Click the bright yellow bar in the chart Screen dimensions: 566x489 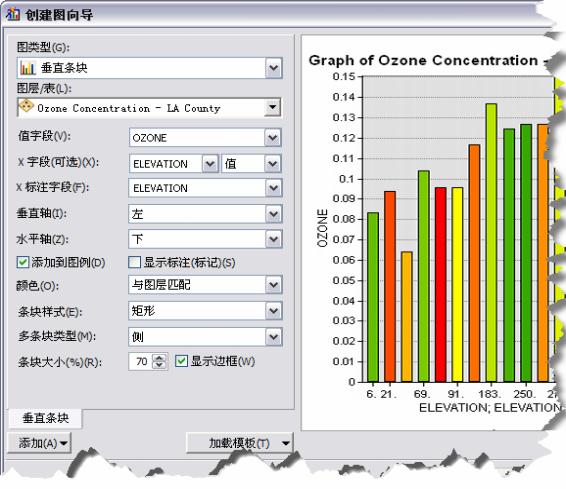[457, 285]
